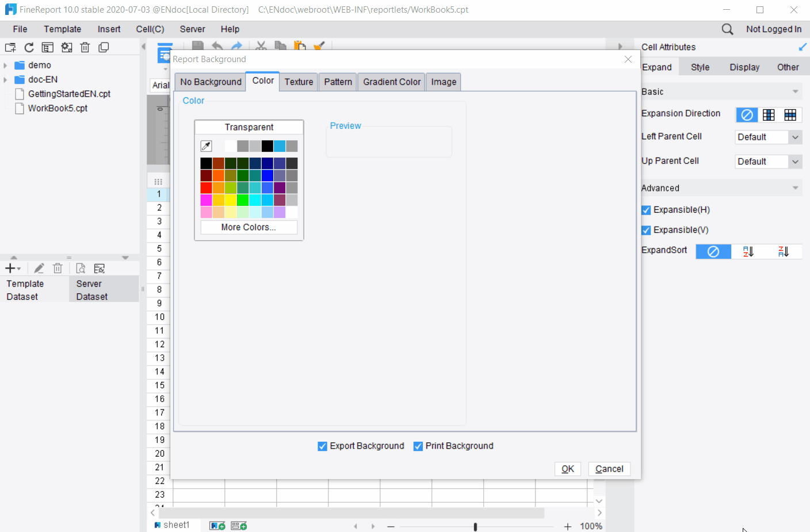The width and height of the screenshot is (810, 532).
Task: Collapse the Advanced section in Cell Attributes
Action: pyautogui.click(x=796, y=187)
